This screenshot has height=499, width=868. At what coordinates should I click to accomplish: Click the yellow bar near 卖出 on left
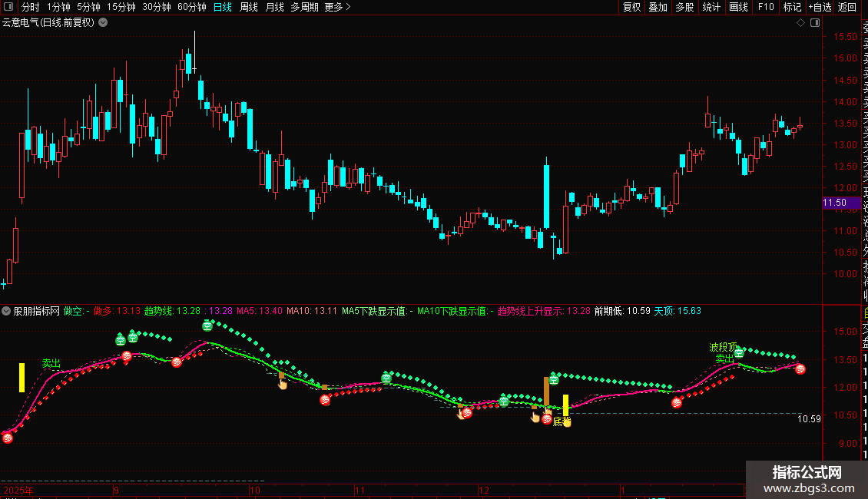(x=22, y=377)
